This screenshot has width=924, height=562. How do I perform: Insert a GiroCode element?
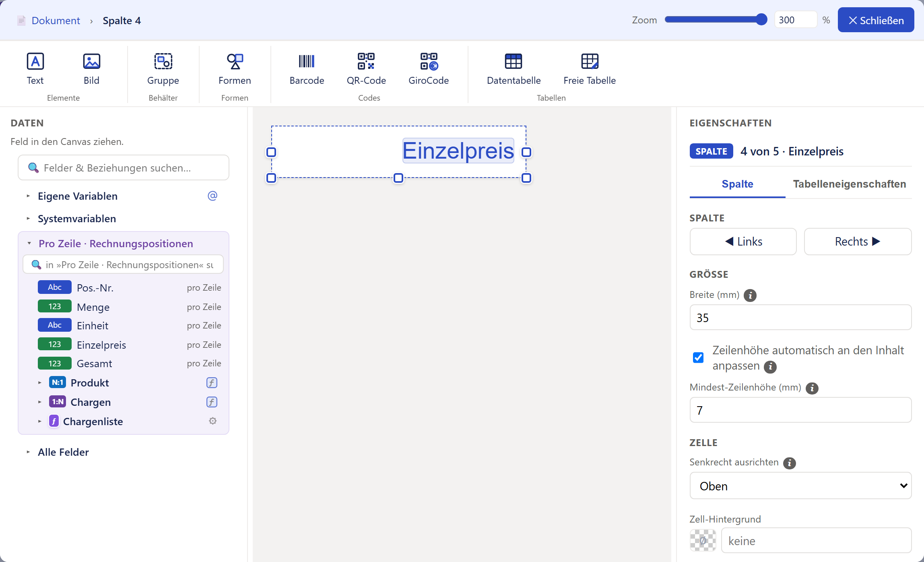(x=429, y=69)
